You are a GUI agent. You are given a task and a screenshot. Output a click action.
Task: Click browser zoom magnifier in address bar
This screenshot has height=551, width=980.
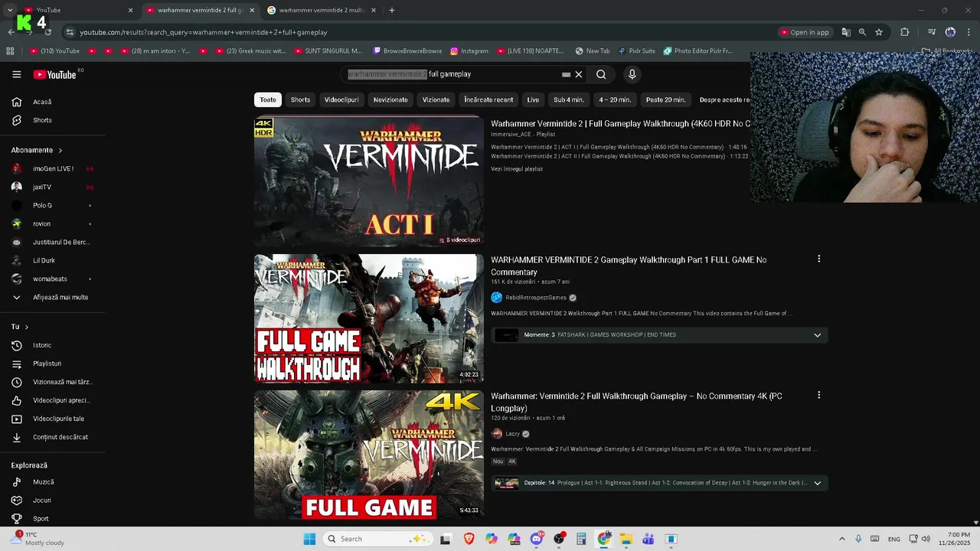point(862,32)
